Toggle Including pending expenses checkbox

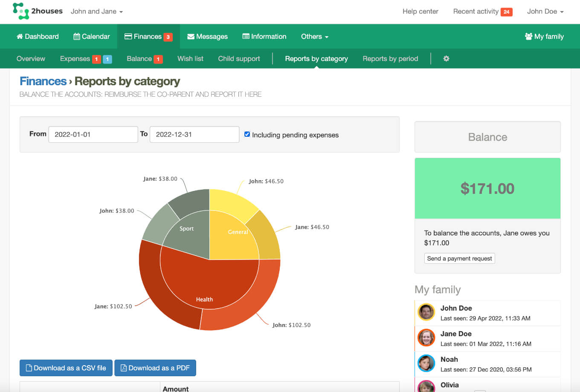[x=247, y=134]
